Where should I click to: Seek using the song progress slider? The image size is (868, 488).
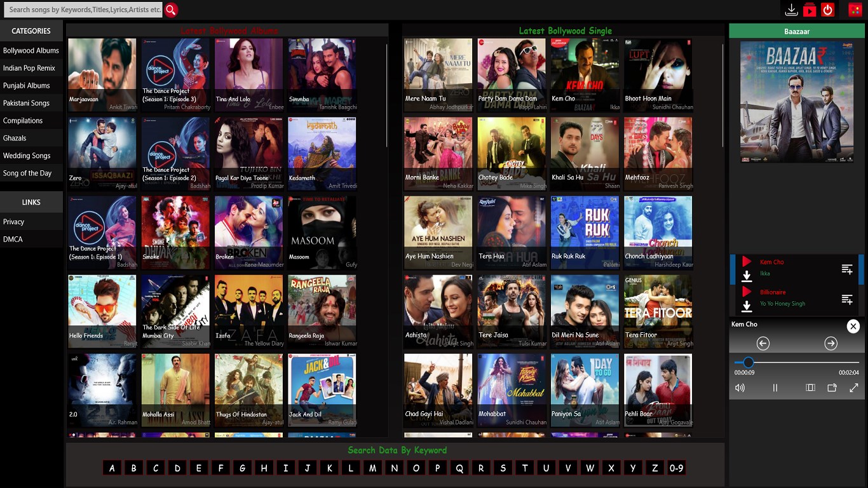pyautogui.click(x=797, y=362)
